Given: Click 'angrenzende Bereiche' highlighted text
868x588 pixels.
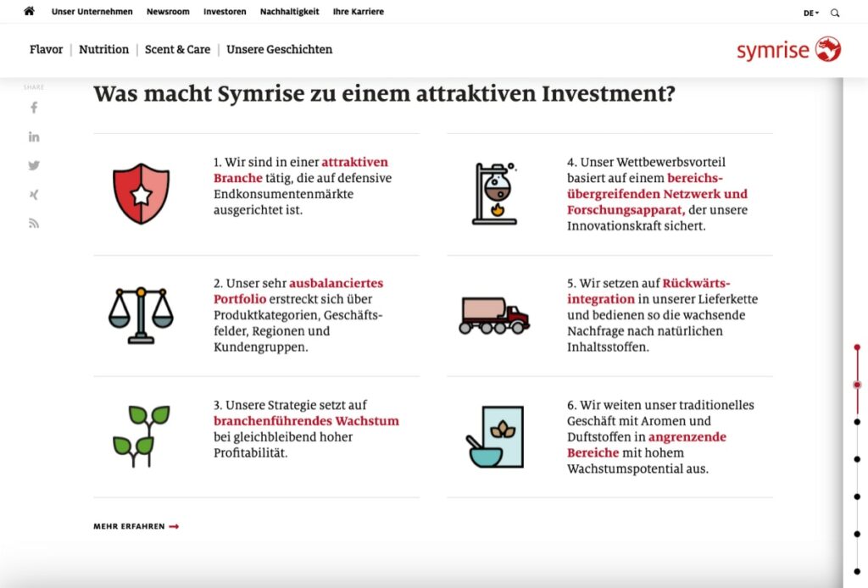Looking at the screenshot, I should tap(647, 445).
